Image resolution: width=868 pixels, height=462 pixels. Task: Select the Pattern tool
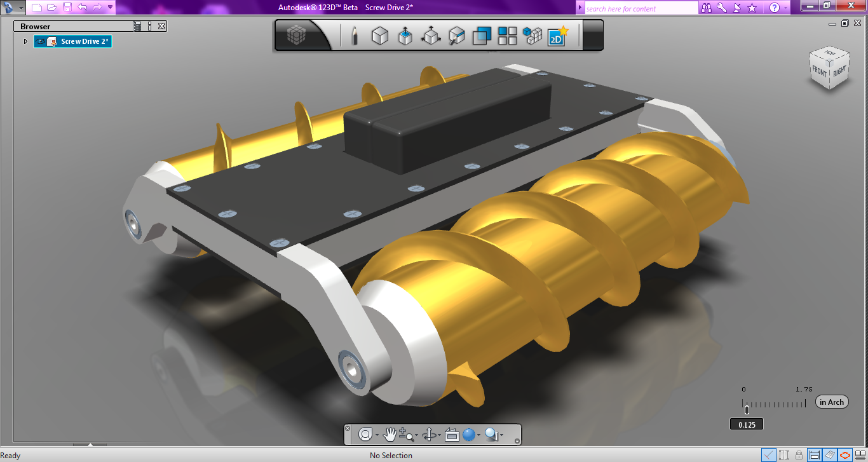pyautogui.click(x=507, y=36)
